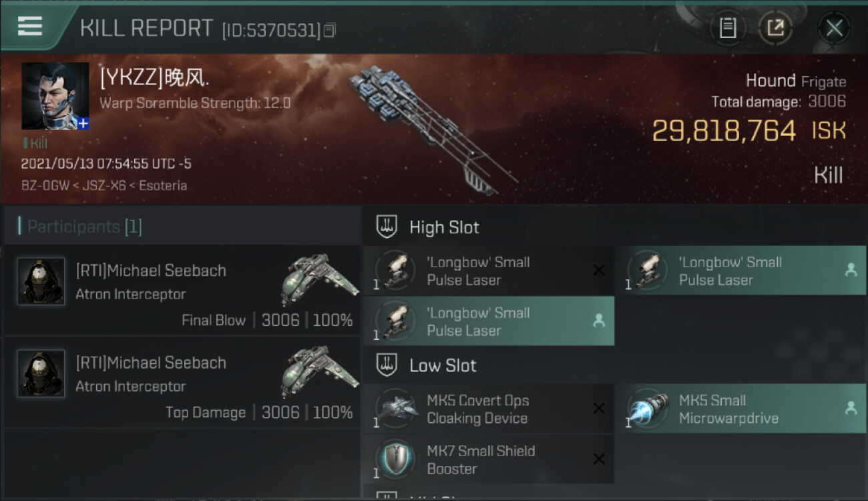View the victim pilot portrait thumbnail
This screenshot has width=868, height=501.
[55, 96]
